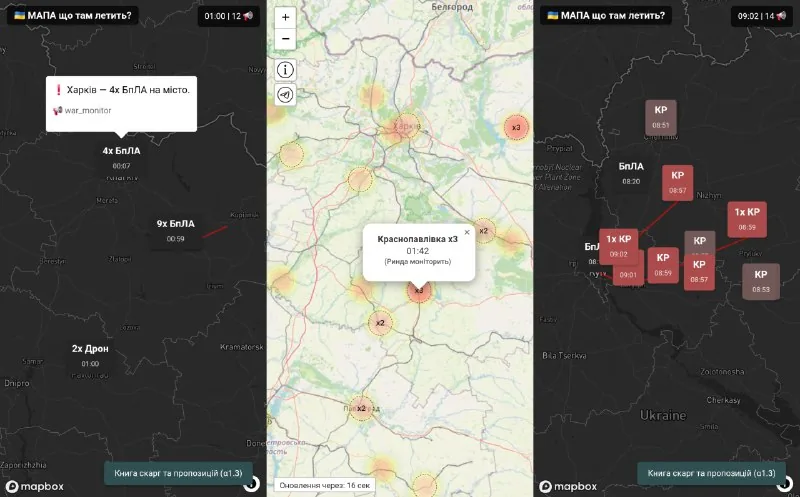Click the Харків city label on light map
This screenshot has height=497, width=800.
click(407, 126)
